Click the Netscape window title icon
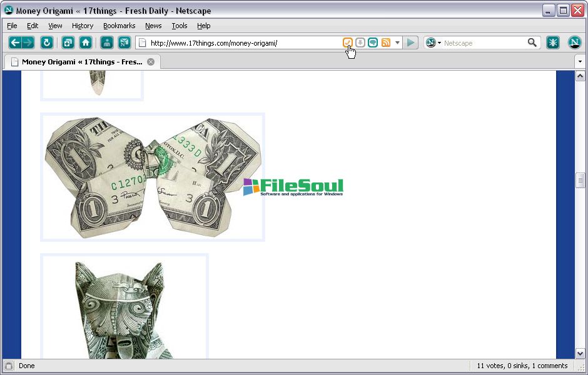This screenshot has height=375, width=588. click(8, 10)
